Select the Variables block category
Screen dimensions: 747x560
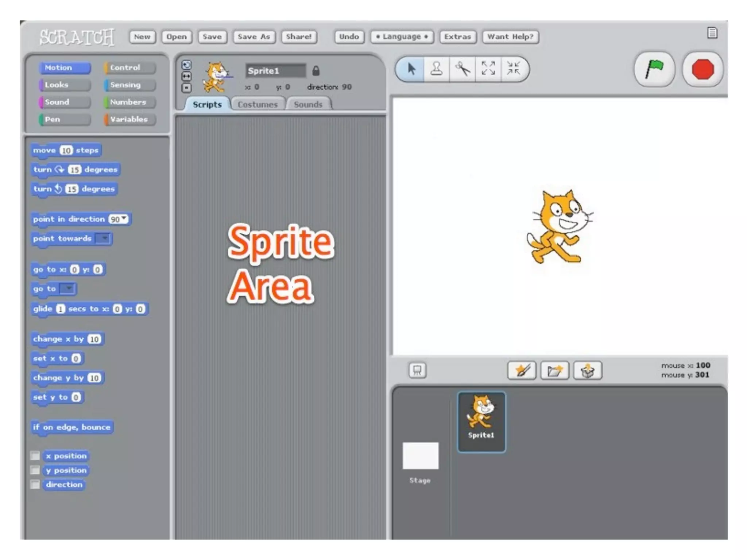coord(130,119)
